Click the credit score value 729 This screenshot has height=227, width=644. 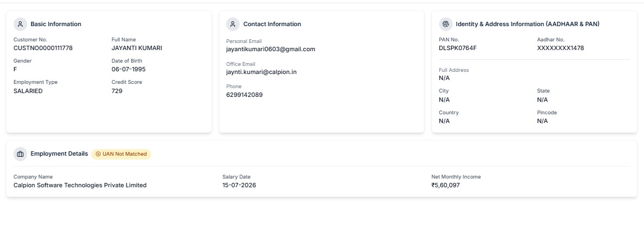click(x=117, y=91)
